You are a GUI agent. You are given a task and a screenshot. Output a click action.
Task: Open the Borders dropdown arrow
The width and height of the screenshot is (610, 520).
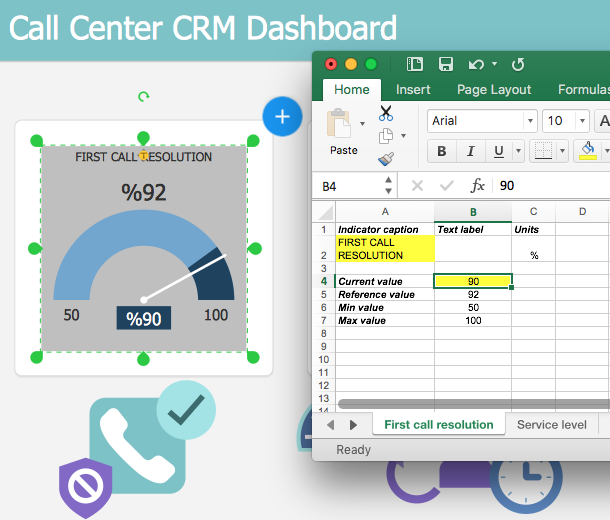click(x=562, y=151)
